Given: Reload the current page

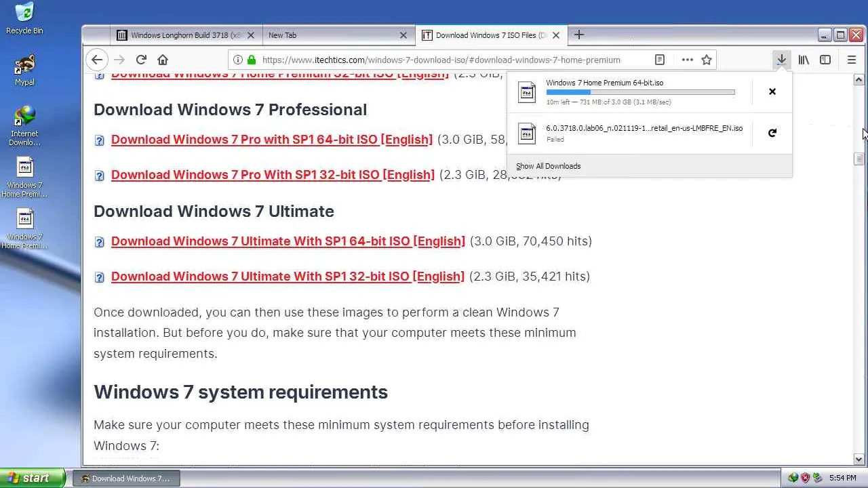Looking at the screenshot, I should click(x=141, y=60).
